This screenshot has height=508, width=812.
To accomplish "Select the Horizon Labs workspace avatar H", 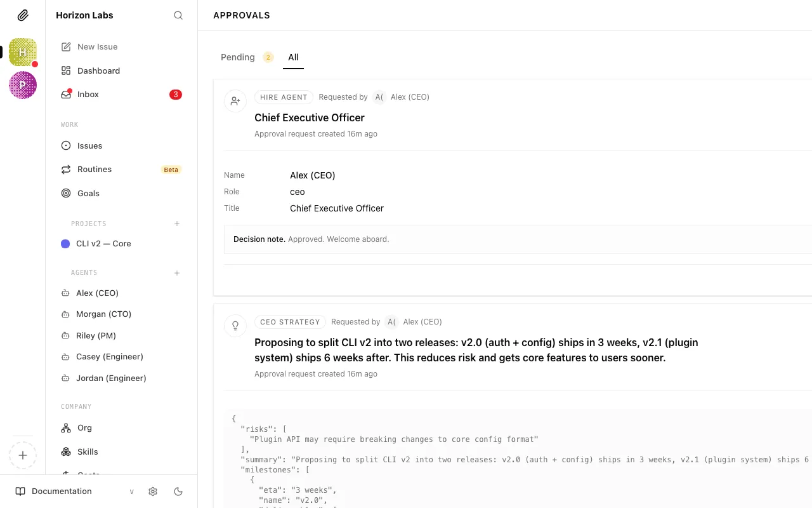I will click(x=23, y=52).
